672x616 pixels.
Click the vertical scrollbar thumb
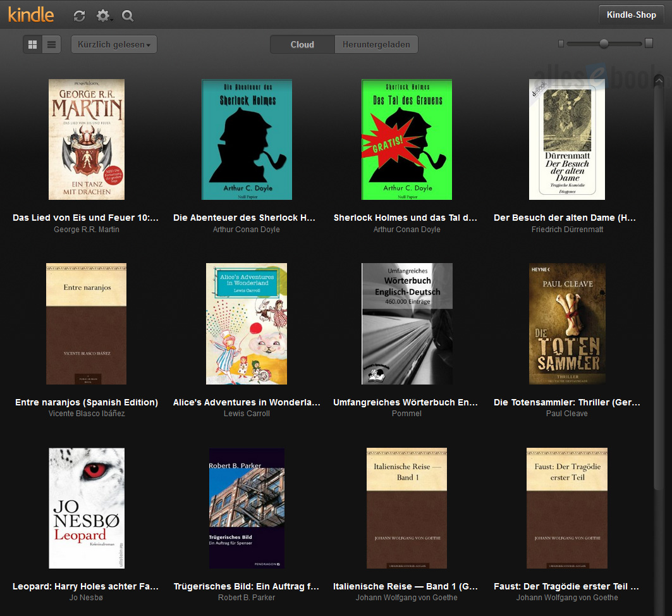pos(659,287)
